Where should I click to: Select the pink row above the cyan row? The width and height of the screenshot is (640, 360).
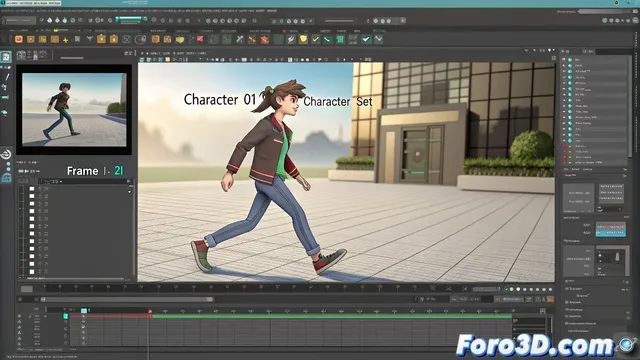[x=610, y=226]
